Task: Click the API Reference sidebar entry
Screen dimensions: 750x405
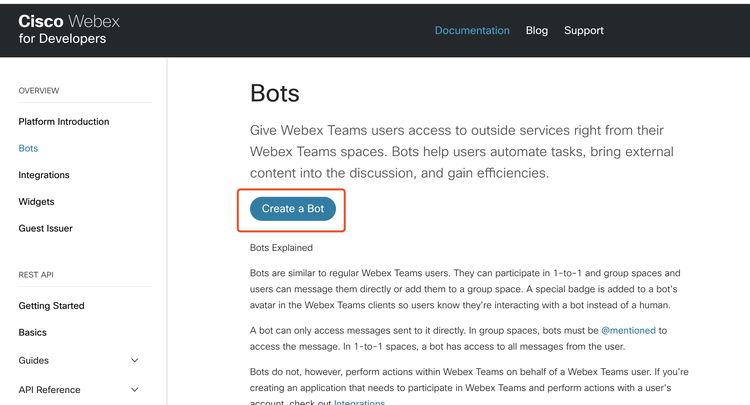Action: pos(49,390)
